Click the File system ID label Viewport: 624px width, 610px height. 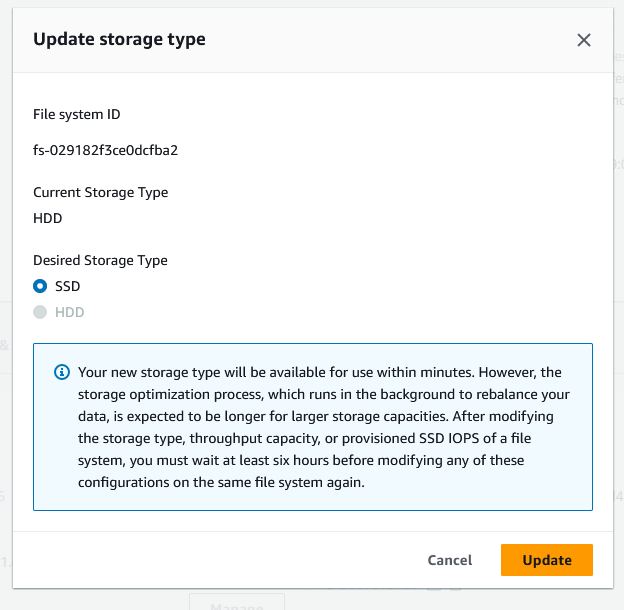click(77, 114)
